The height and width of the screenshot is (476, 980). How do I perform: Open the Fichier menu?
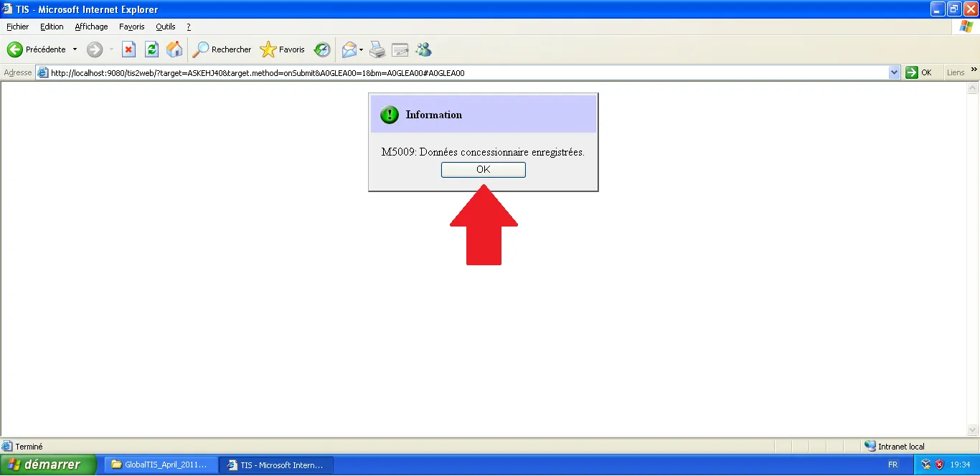[18, 27]
